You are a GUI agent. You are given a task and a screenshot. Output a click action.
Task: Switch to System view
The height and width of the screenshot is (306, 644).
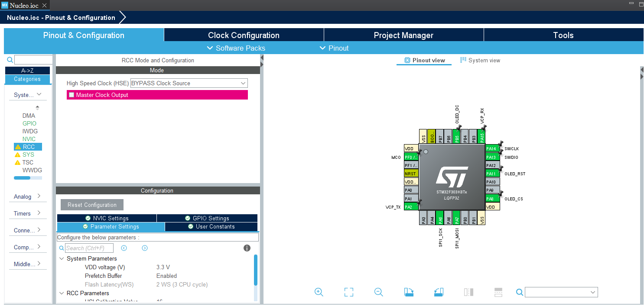480,60
